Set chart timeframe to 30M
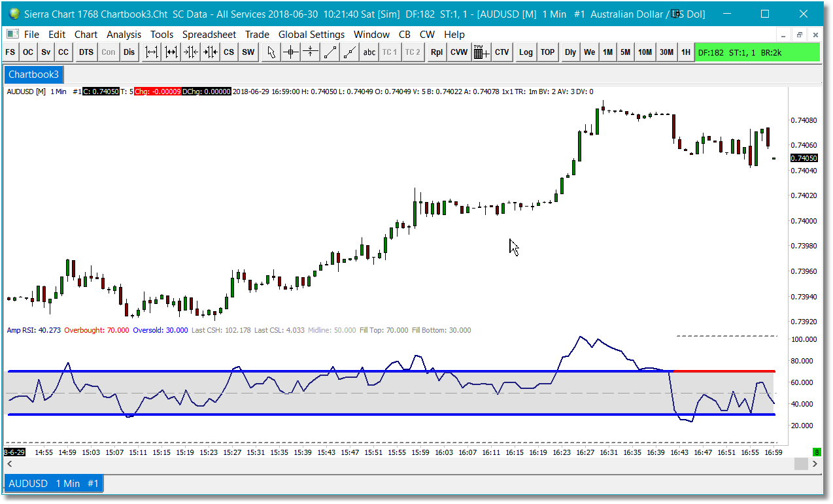The height and width of the screenshot is (504, 833). (x=667, y=52)
